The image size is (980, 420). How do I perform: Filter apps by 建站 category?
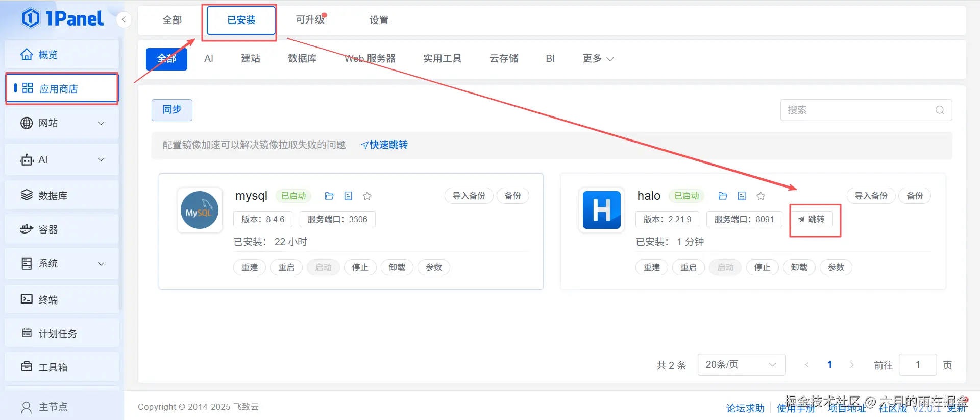point(251,59)
